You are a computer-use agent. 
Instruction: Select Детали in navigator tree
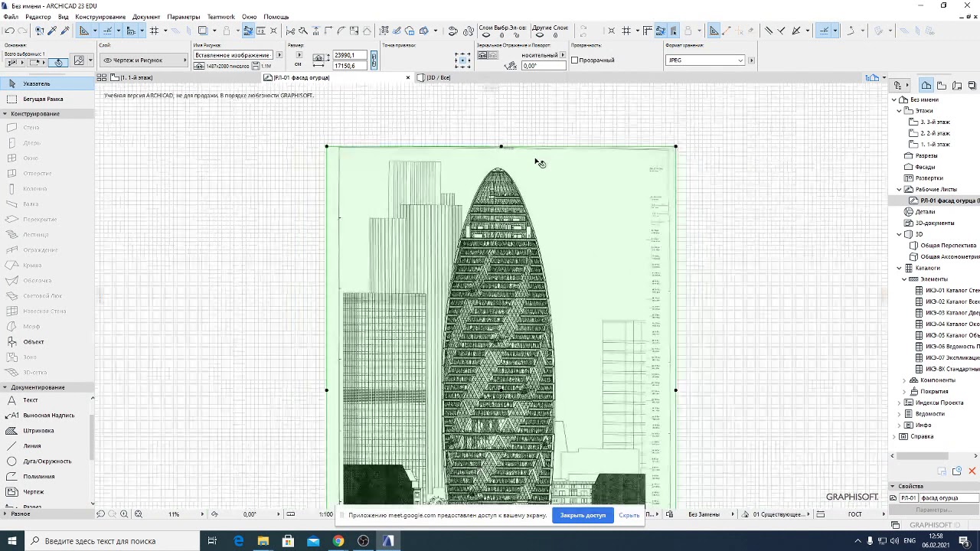tap(925, 212)
